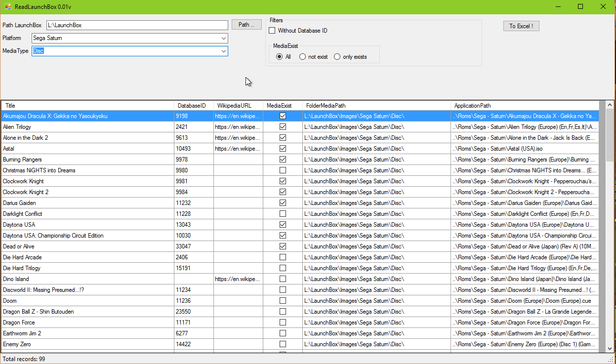Click the Path .. browse button
The width and height of the screenshot is (616, 364).
click(246, 25)
